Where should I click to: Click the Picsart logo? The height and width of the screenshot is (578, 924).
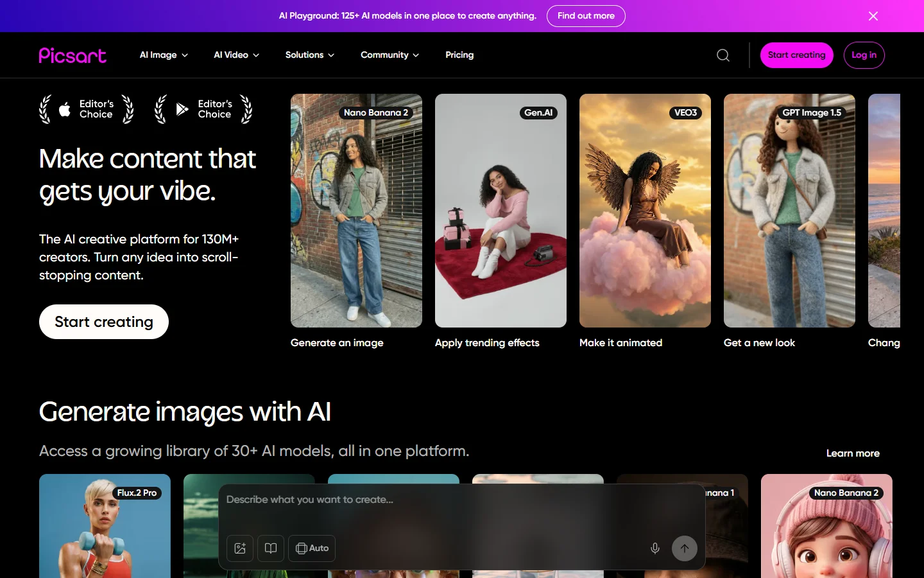coord(72,55)
